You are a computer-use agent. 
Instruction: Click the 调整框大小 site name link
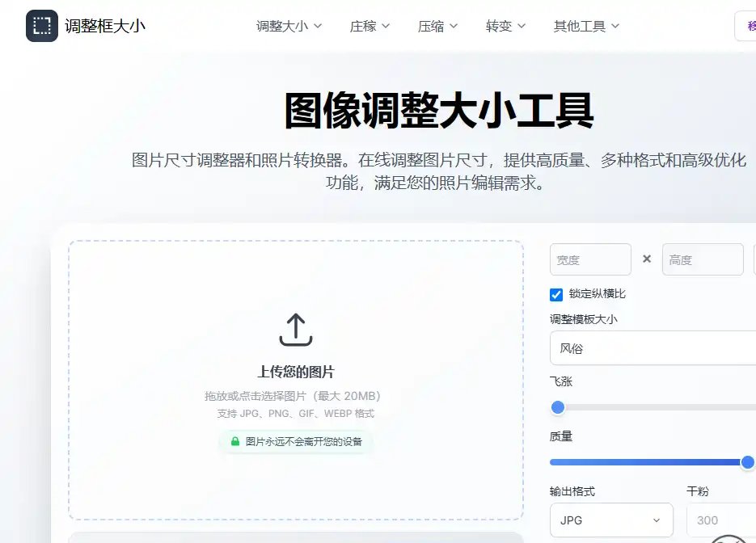point(105,26)
